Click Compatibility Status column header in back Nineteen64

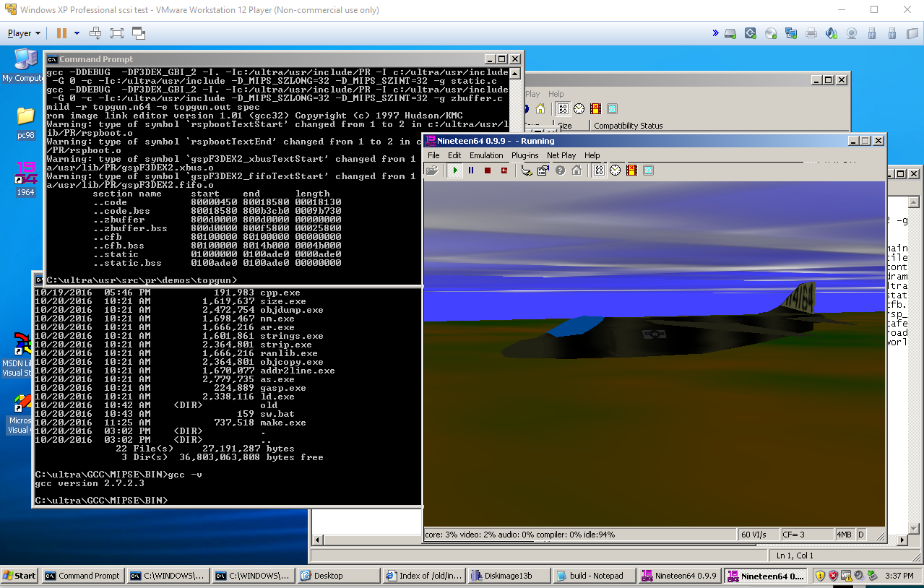[628, 126]
